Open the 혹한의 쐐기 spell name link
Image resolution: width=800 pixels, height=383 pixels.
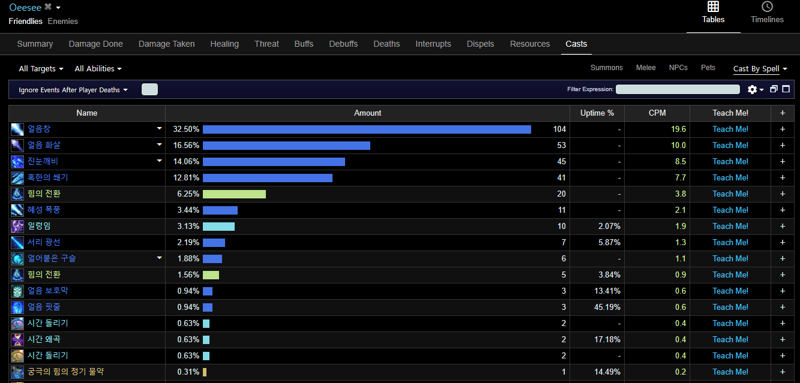pos(48,178)
